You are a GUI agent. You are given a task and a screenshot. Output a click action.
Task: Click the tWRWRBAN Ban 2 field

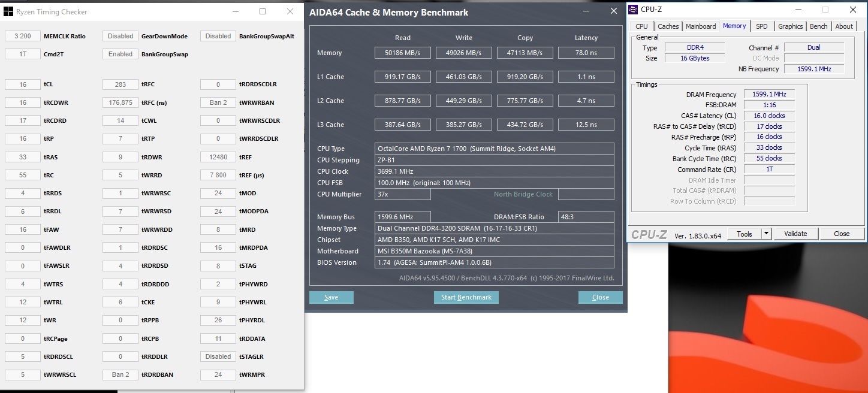point(218,102)
